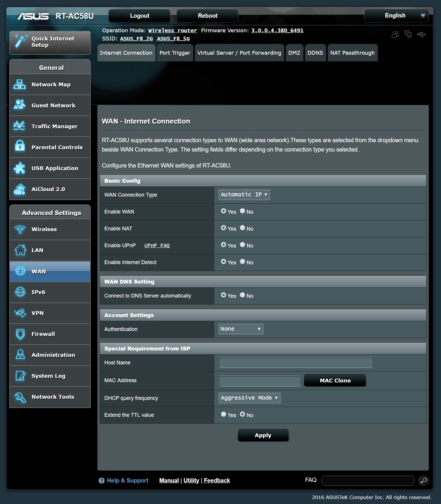Open Virtual Server / Port Forwarding tab

[x=239, y=53]
